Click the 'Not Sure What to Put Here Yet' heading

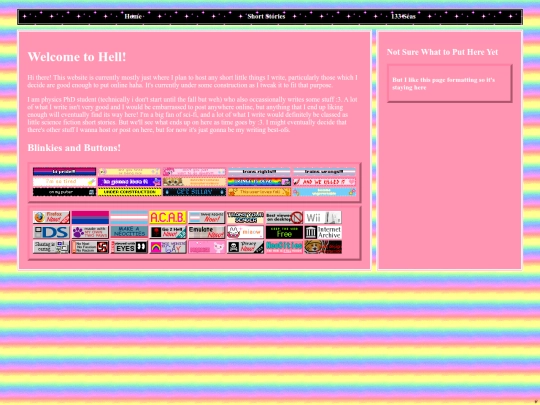click(442, 52)
